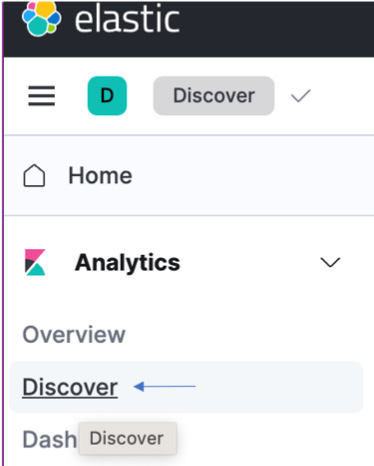
Task: Click the elastic wordmark text
Action: (127, 20)
